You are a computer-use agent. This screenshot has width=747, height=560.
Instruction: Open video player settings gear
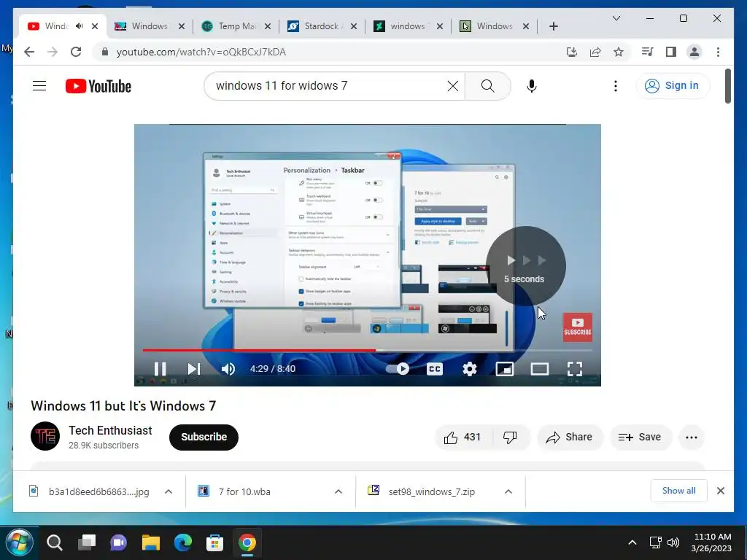(470, 368)
